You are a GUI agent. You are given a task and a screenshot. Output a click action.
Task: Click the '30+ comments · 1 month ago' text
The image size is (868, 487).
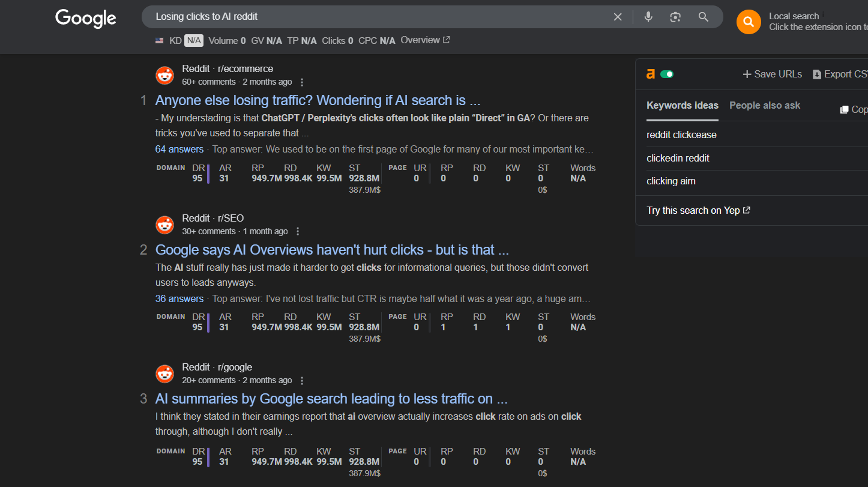point(235,232)
